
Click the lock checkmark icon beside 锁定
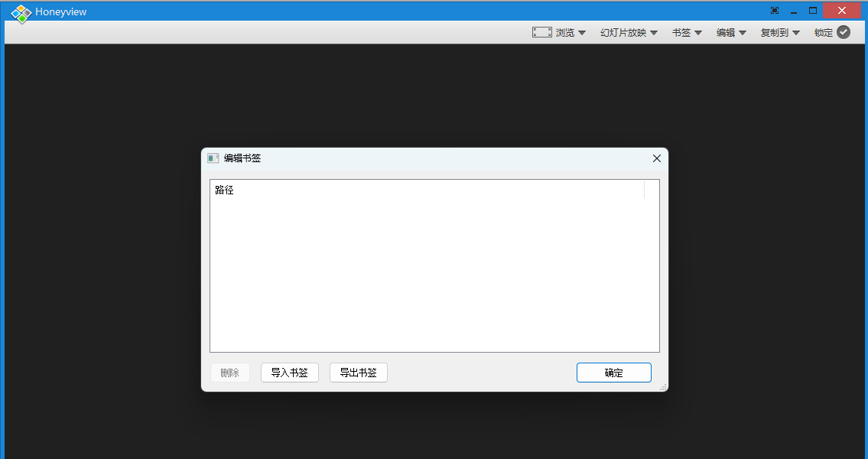click(844, 32)
